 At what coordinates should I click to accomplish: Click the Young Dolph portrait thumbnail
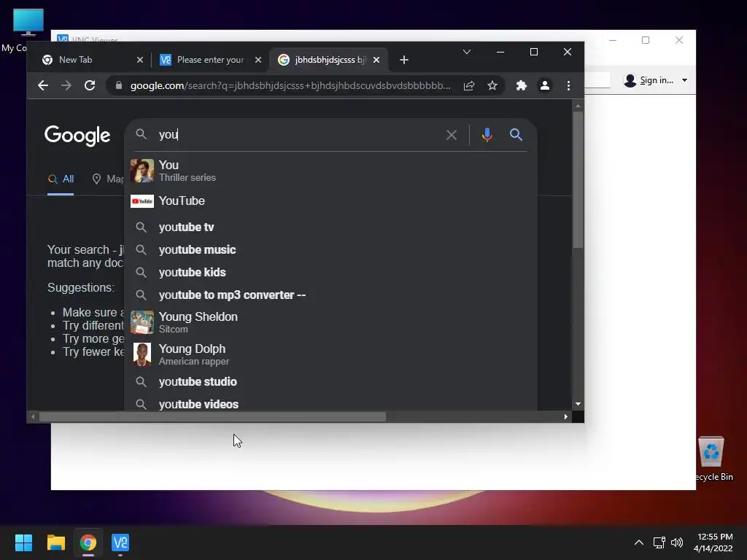(x=142, y=355)
